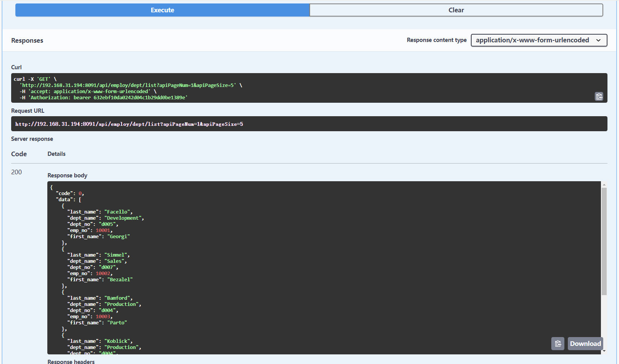Click the "Development" dept_name value

click(123, 218)
